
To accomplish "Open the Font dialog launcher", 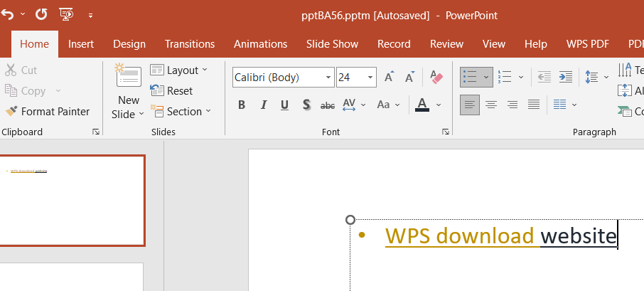I will 445,132.
